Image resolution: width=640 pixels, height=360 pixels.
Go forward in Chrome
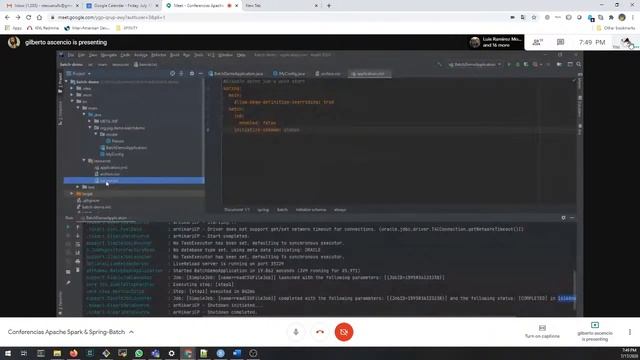click(18, 18)
